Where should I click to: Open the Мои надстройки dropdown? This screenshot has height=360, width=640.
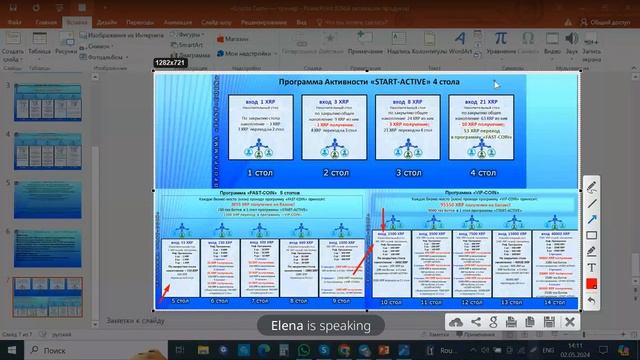(246, 53)
